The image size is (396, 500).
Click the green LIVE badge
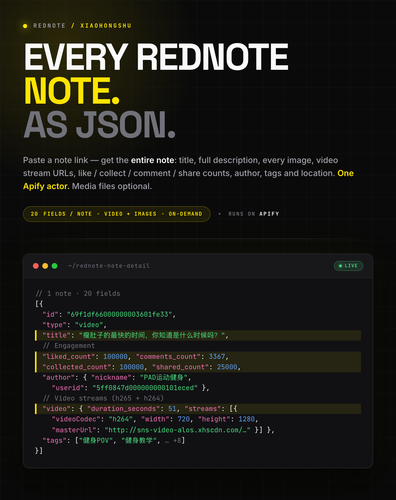tap(348, 266)
